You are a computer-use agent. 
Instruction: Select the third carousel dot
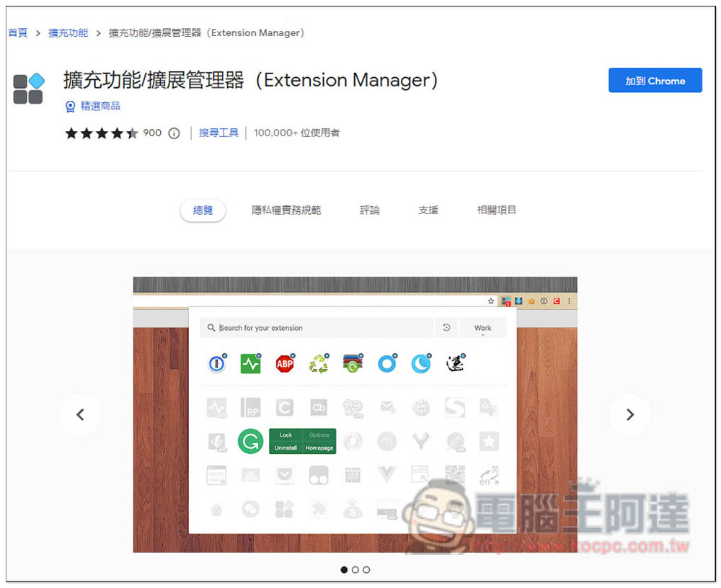tap(366, 569)
